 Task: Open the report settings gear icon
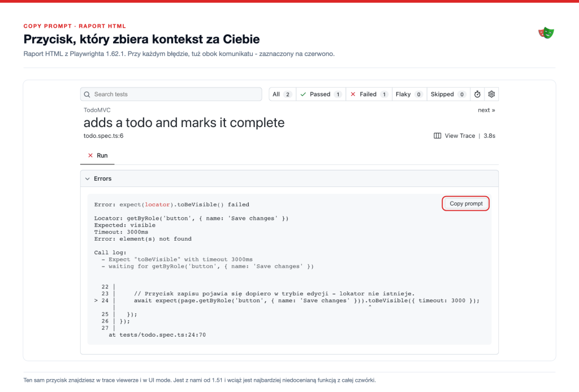click(x=491, y=94)
